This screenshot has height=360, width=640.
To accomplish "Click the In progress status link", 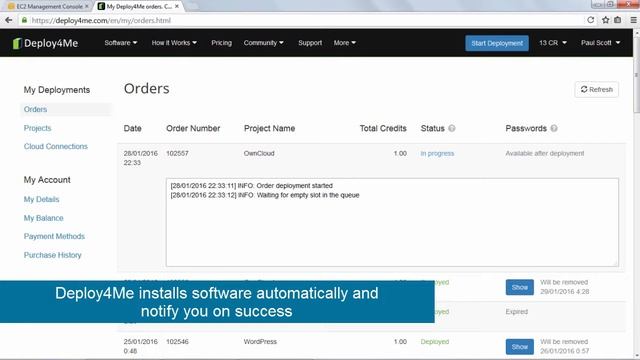I will click(x=437, y=153).
